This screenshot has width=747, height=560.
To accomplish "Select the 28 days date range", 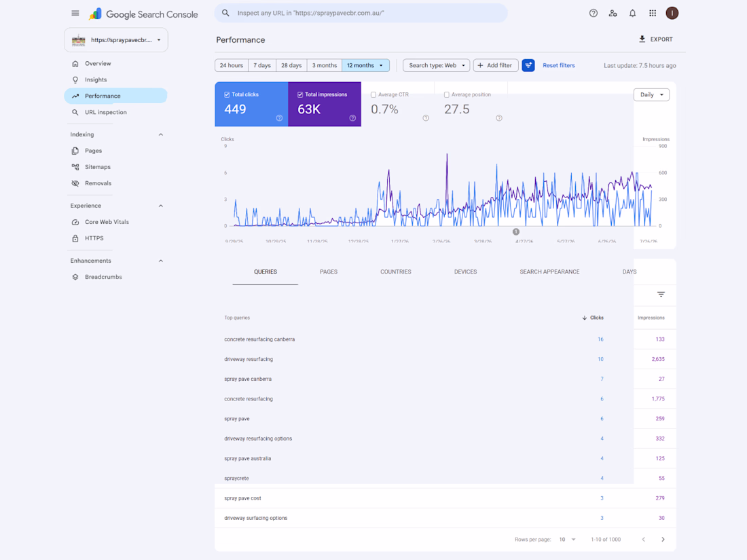I will coord(291,65).
